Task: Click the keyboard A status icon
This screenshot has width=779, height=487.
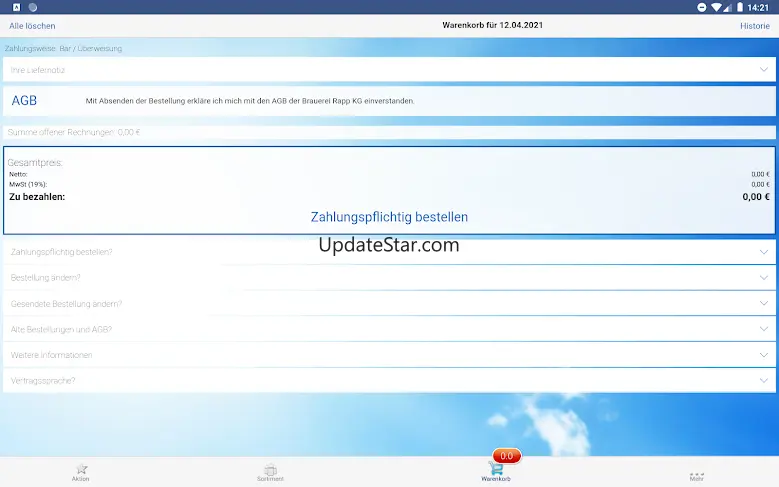Action: [16, 7]
